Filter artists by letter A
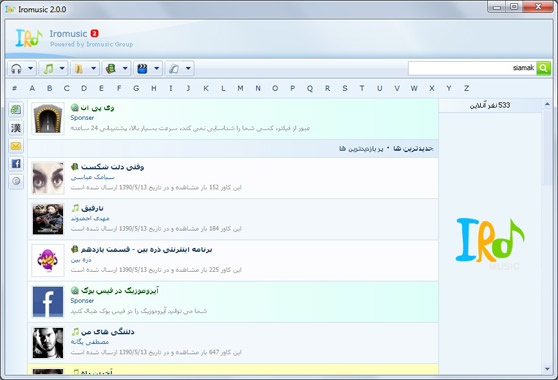Viewport: 558px width, 380px height. pos(32,88)
